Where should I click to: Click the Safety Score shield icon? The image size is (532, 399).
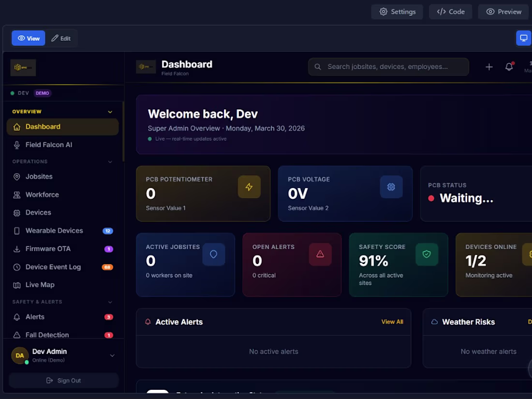point(427,254)
